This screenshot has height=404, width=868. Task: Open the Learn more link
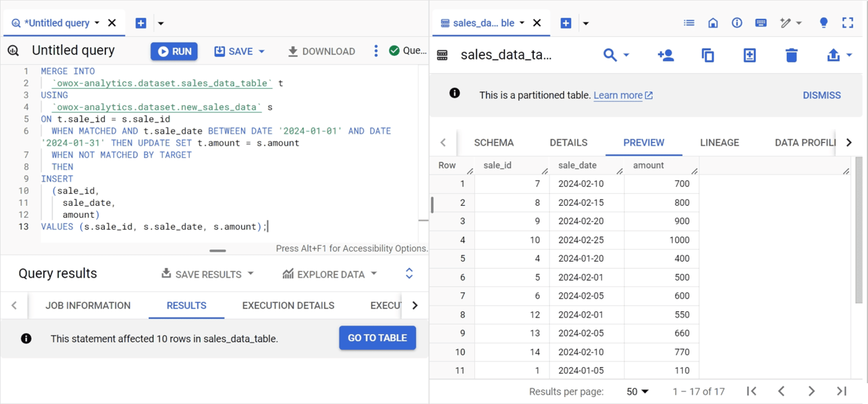click(623, 95)
